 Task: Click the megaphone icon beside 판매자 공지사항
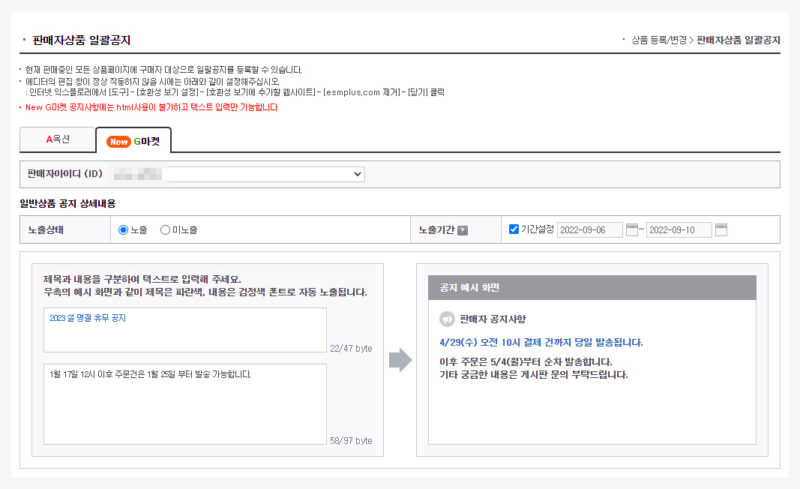447,319
